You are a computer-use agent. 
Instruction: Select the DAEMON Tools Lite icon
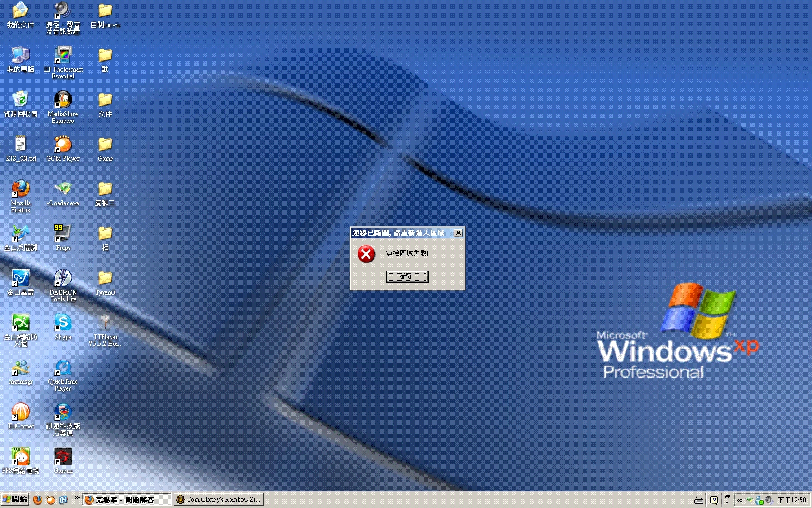tap(63, 279)
